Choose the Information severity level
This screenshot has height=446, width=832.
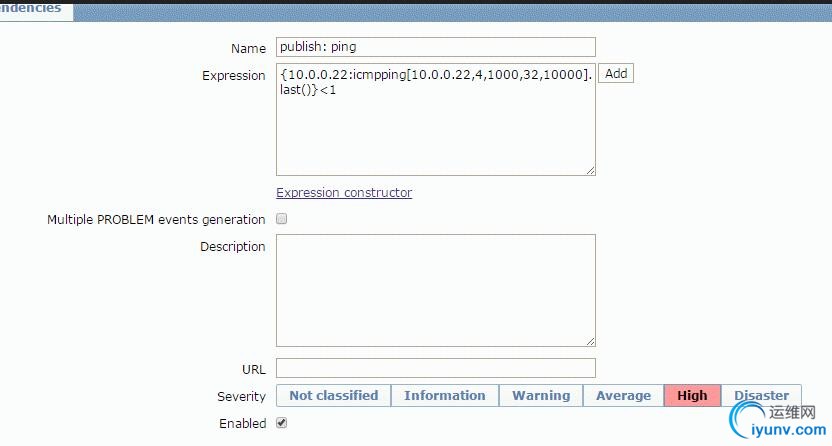[x=444, y=396]
